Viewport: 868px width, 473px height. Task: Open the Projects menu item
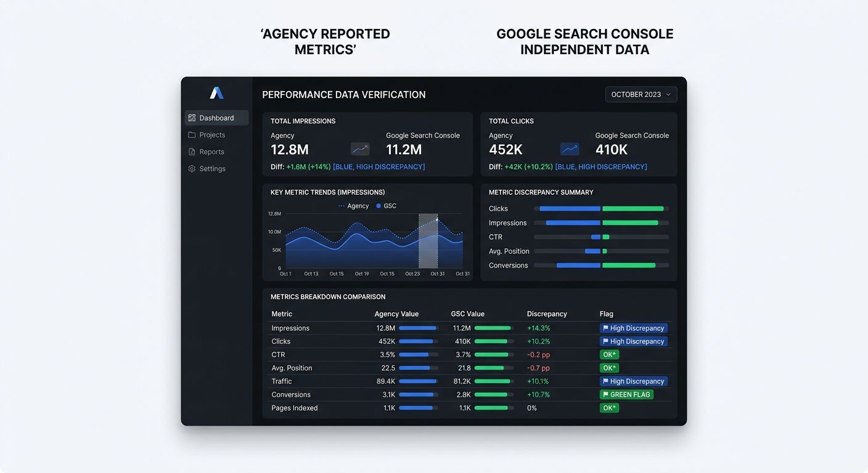pos(216,135)
